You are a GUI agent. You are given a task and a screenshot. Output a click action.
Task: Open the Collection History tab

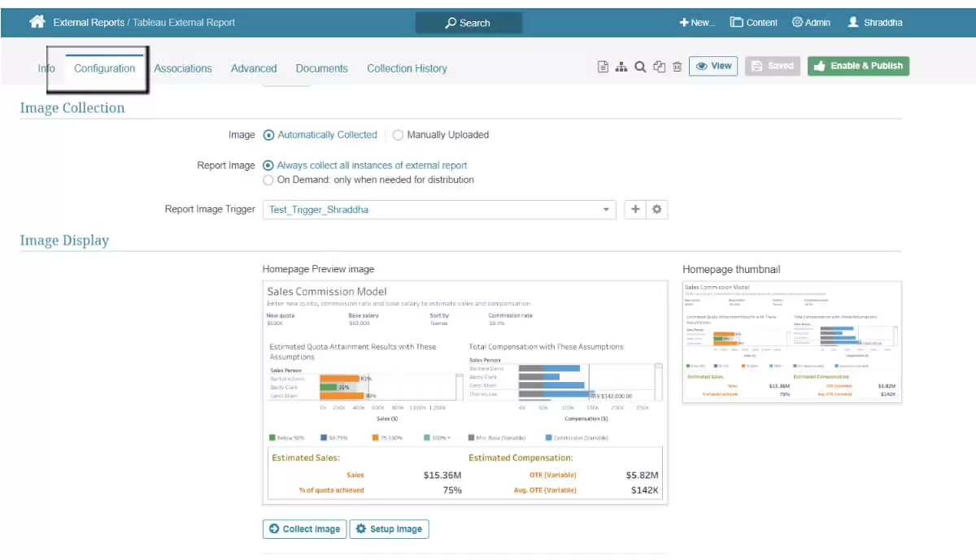407,68
